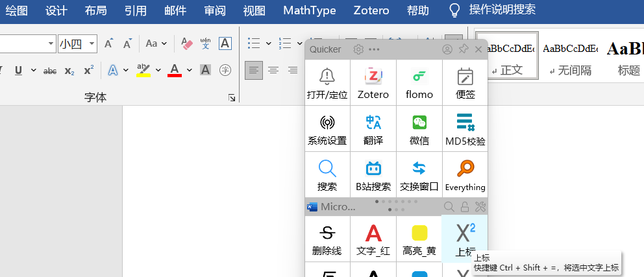The height and width of the screenshot is (277, 644).
Task: Toggle align right paragraph button
Action: point(293,70)
